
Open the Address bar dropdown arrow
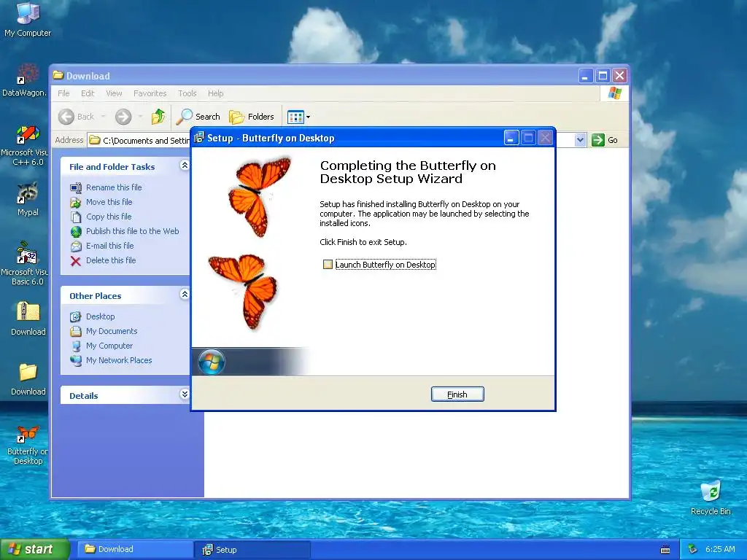coord(580,140)
